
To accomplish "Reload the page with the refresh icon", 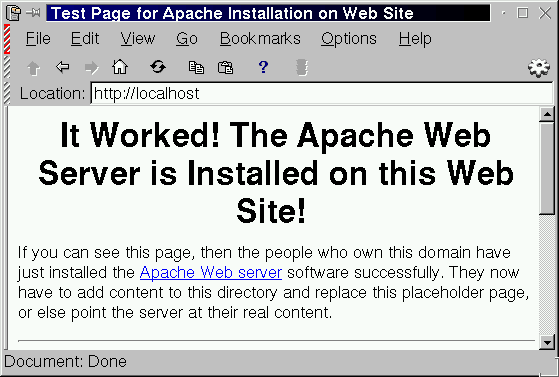I will 158,67.
